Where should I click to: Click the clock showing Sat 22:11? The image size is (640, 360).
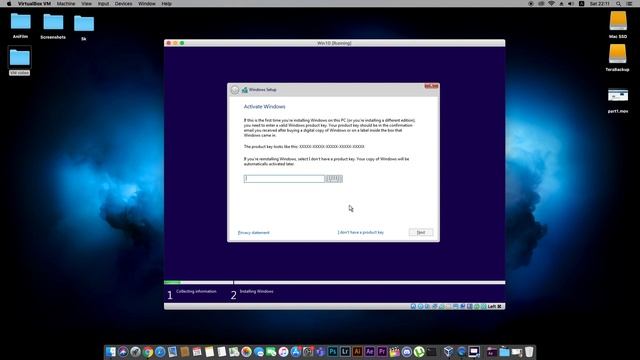point(600,4)
